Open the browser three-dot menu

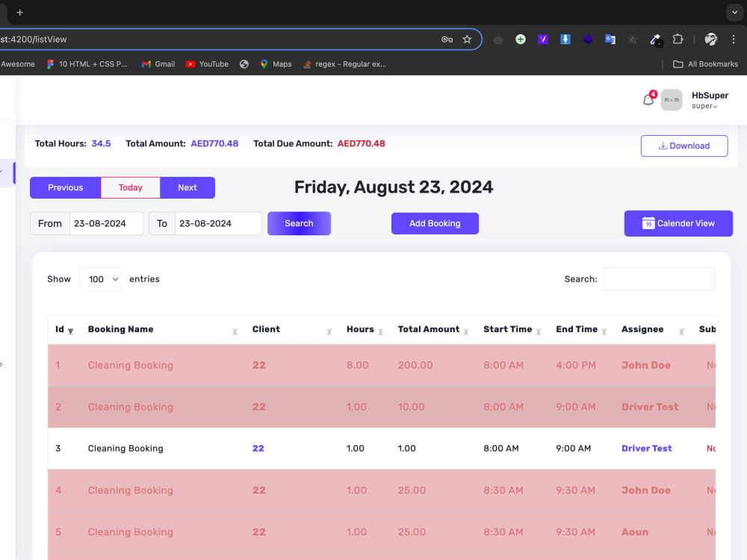point(734,39)
